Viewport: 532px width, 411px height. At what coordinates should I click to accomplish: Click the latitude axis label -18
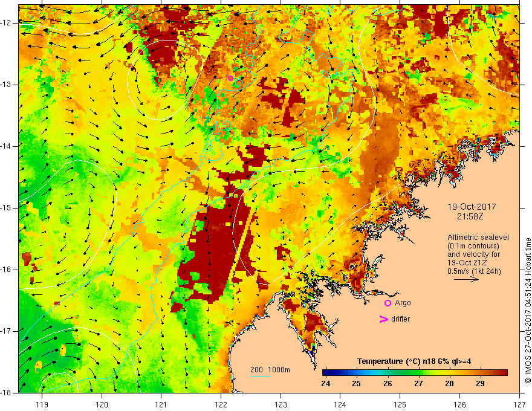[6, 393]
